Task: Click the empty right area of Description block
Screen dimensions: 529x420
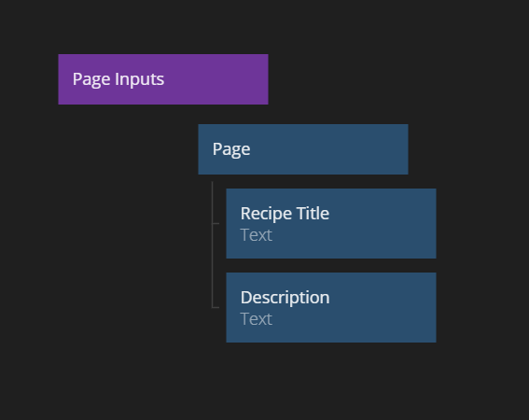Action: (384, 308)
